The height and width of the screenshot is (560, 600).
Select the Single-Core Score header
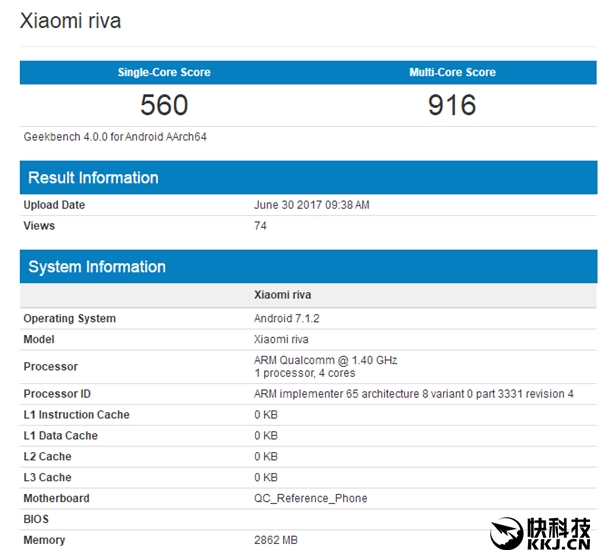tap(164, 72)
